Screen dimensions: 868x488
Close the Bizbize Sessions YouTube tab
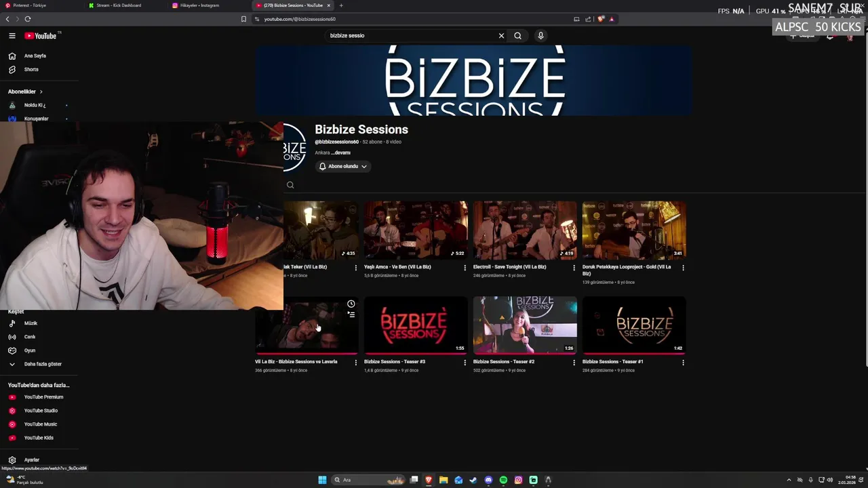[329, 5]
